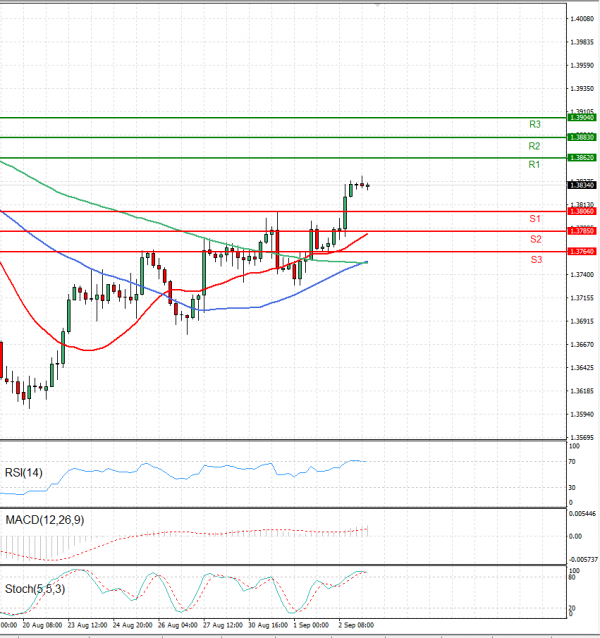
Task: Select the 1.38830 price tag
Action: (582, 138)
